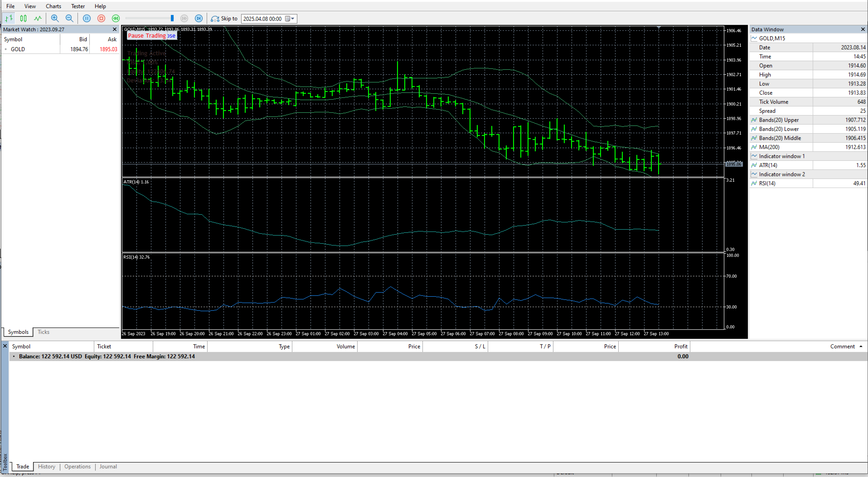Open the Operations tab in Toolbox

(x=78, y=467)
